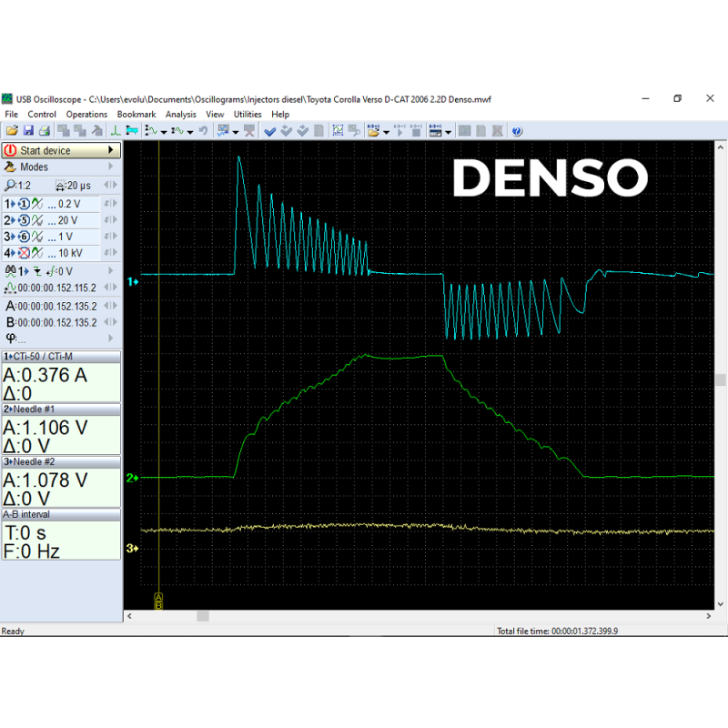Screen dimensions: 728x728
Task: Open the Analysis menu
Action: coord(180,115)
